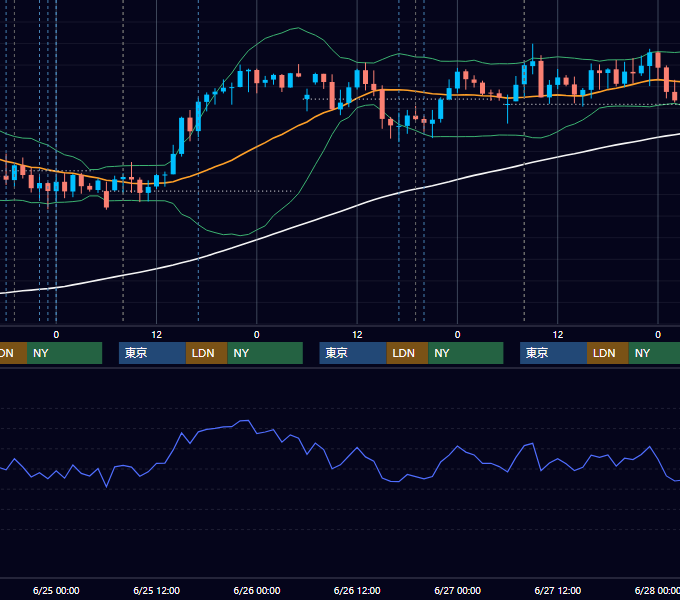Select the NY session block ending 6/27 morning
Viewport: 680px width, 600px height.
[466, 353]
